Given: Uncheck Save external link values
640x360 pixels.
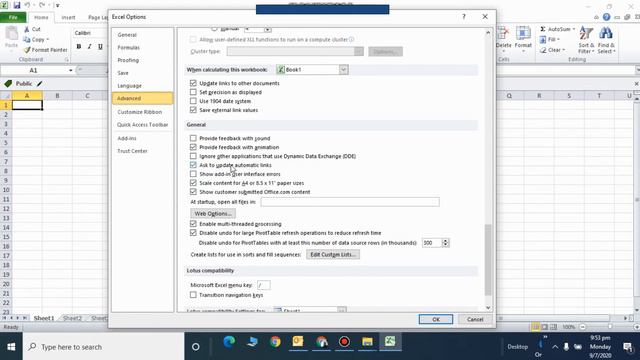Looking at the screenshot, I should [x=193, y=110].
